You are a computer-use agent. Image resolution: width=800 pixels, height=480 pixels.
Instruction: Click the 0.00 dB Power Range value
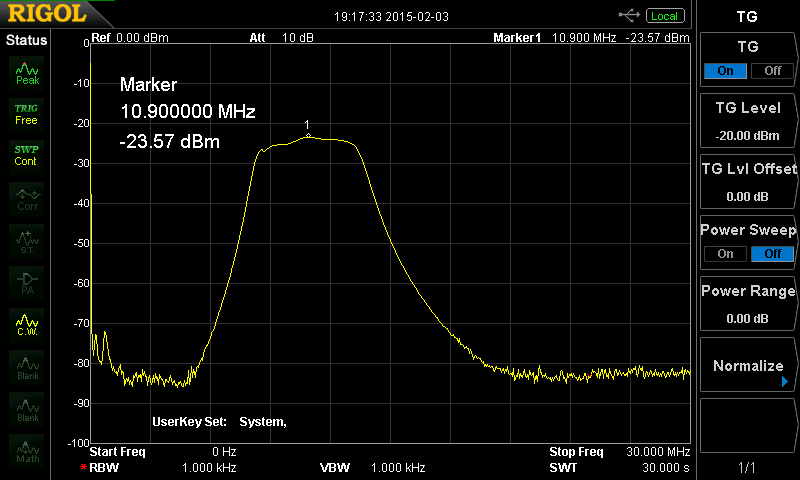(747, 319)
